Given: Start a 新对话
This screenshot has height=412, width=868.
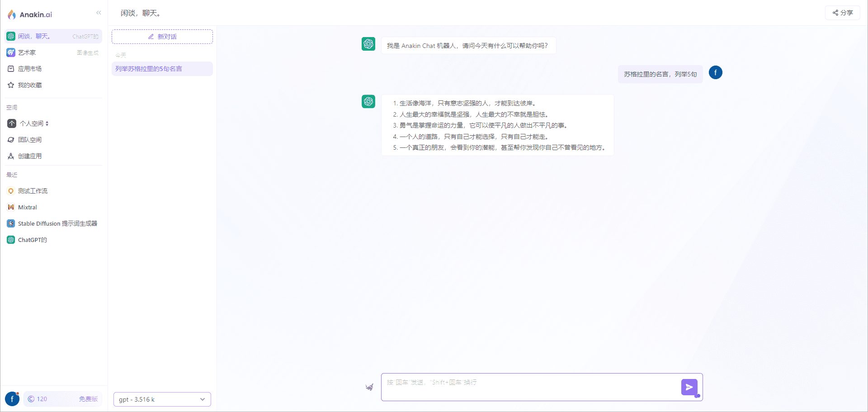Looking at the screenshot, I should [162, 37].
